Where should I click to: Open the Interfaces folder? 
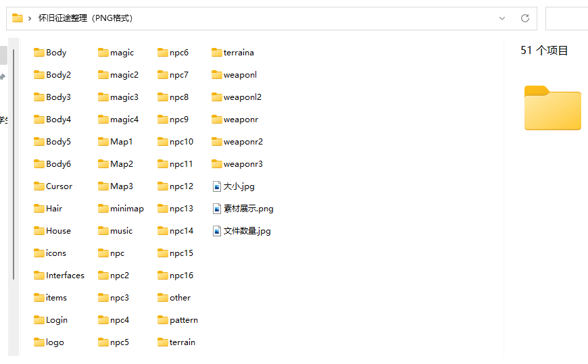[65, 276]
